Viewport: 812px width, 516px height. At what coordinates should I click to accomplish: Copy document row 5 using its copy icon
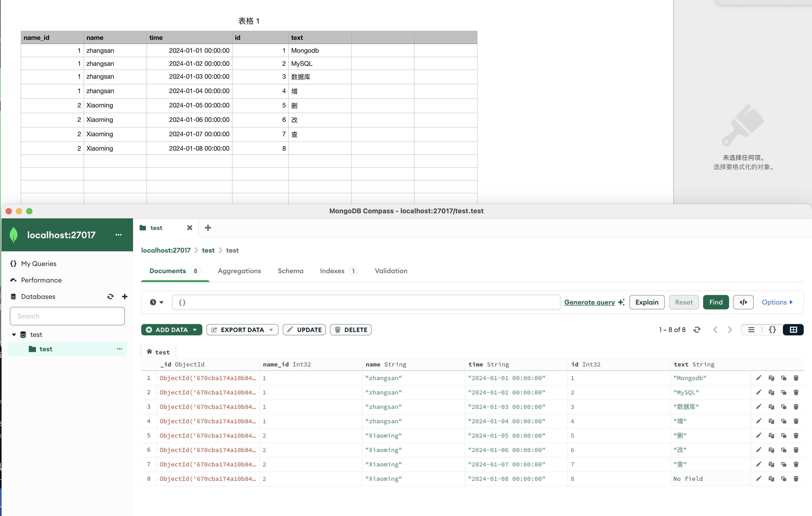tap(771, 436)
